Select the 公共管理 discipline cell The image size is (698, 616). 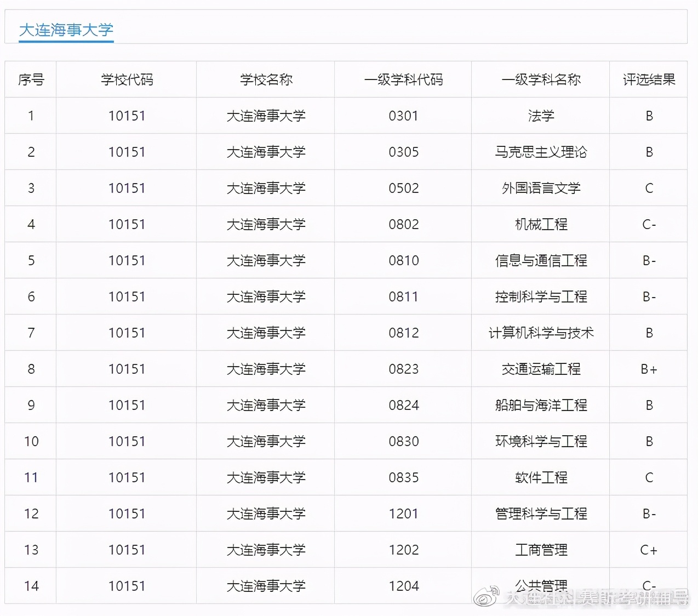coord(540,585)
